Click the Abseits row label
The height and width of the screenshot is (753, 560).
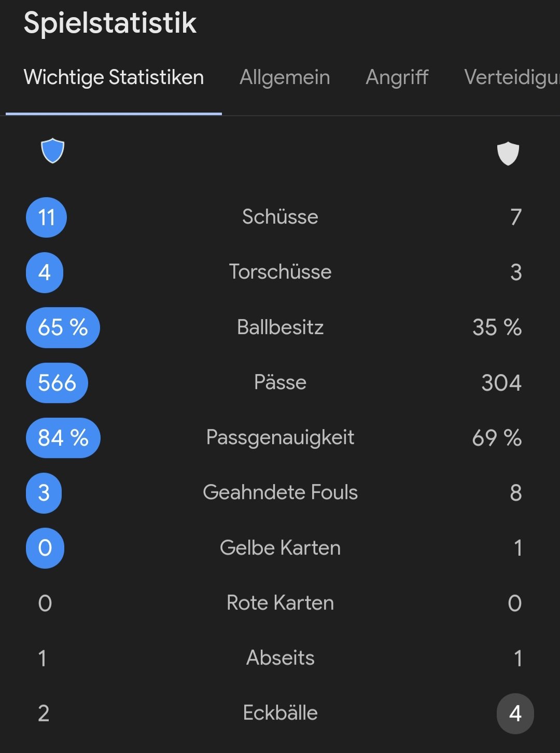(x=280, y=658)
